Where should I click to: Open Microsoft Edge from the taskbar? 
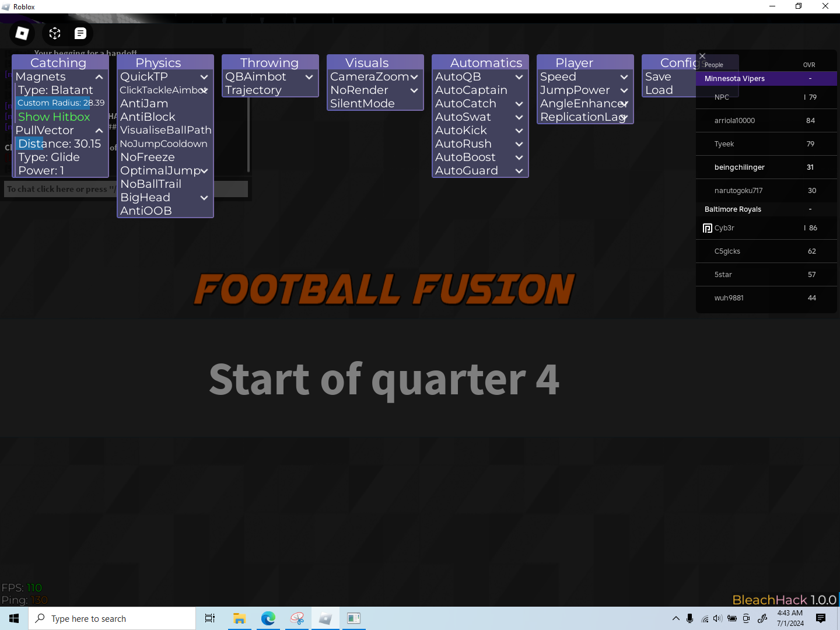click(268, 618)
